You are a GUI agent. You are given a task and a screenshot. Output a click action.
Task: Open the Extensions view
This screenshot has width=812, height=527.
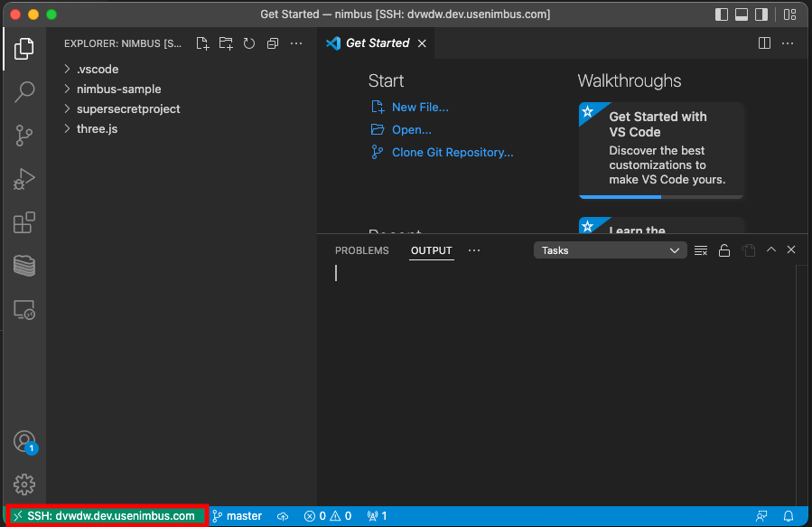(23, 222)
